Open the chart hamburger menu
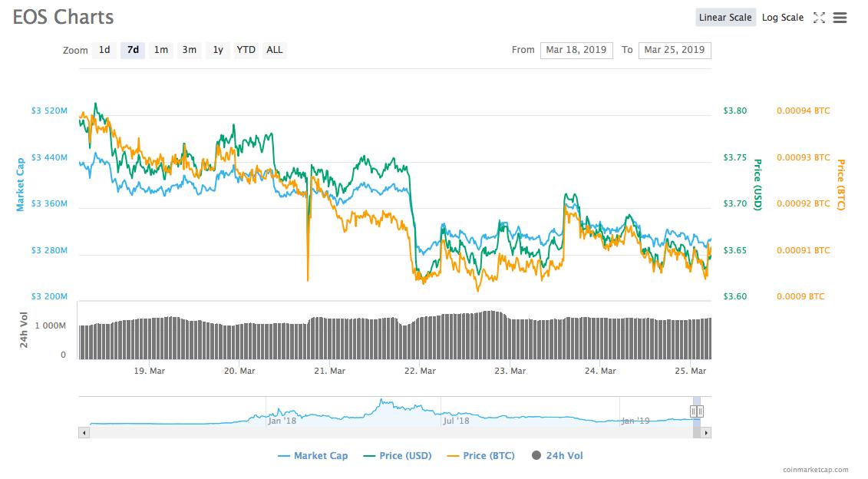Screen dimensions: 868x479 point(840,18)
